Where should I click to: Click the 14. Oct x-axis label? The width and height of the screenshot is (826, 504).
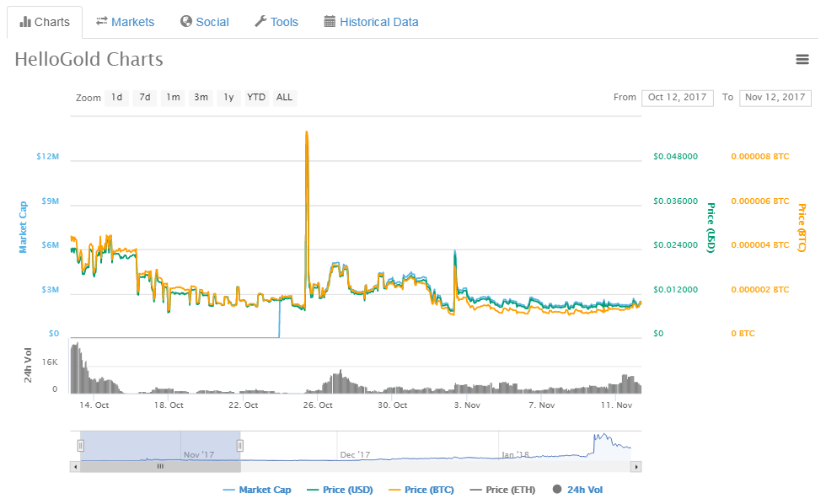tap(94, 405)
